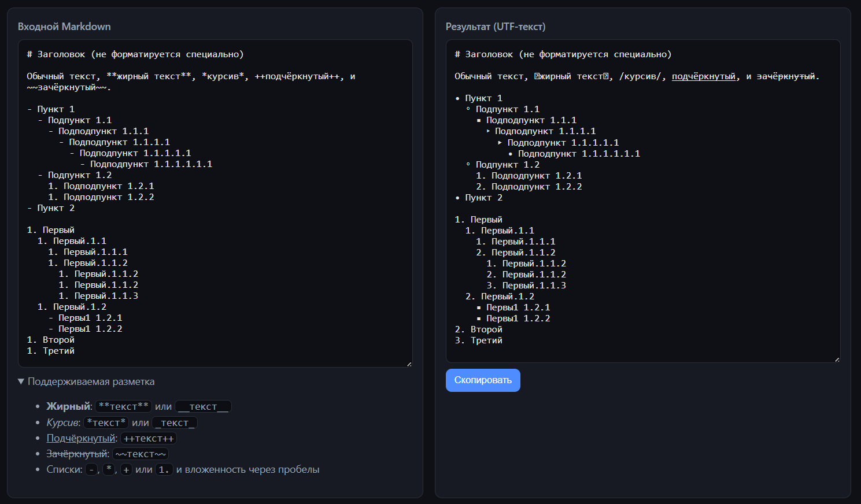Click /курсив/ in the result text
This screenshot has height=504, width=861.
pos(640,76)
